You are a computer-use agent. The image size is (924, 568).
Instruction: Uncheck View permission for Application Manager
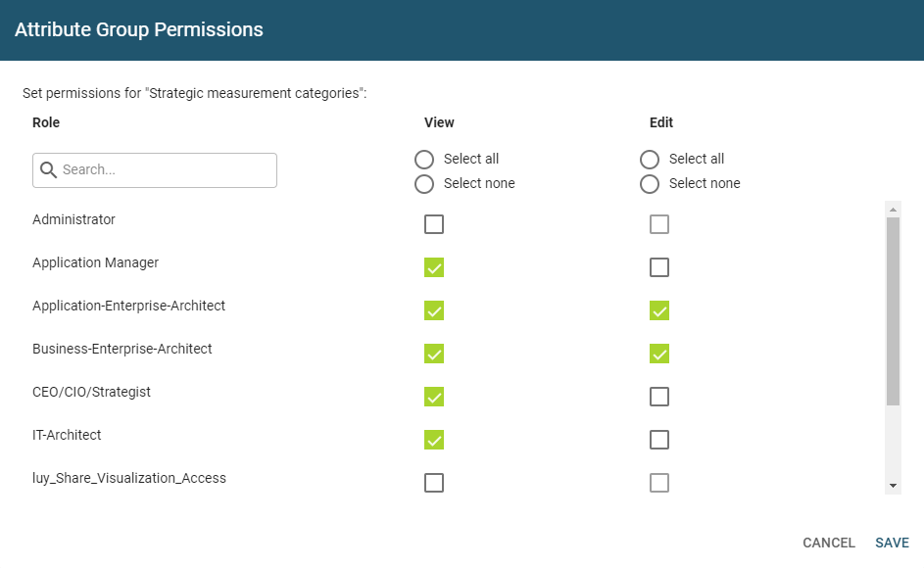pyautogui.click(x=434, y=267)
